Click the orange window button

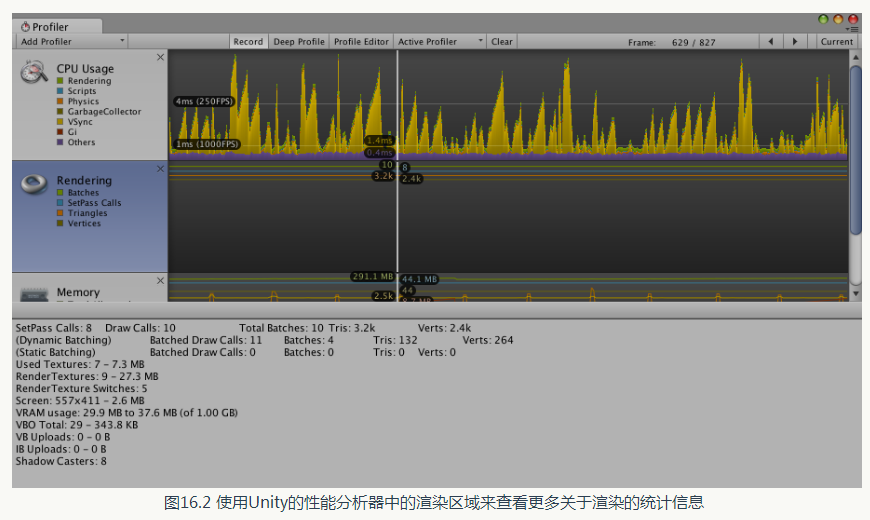tap(838, 19)
